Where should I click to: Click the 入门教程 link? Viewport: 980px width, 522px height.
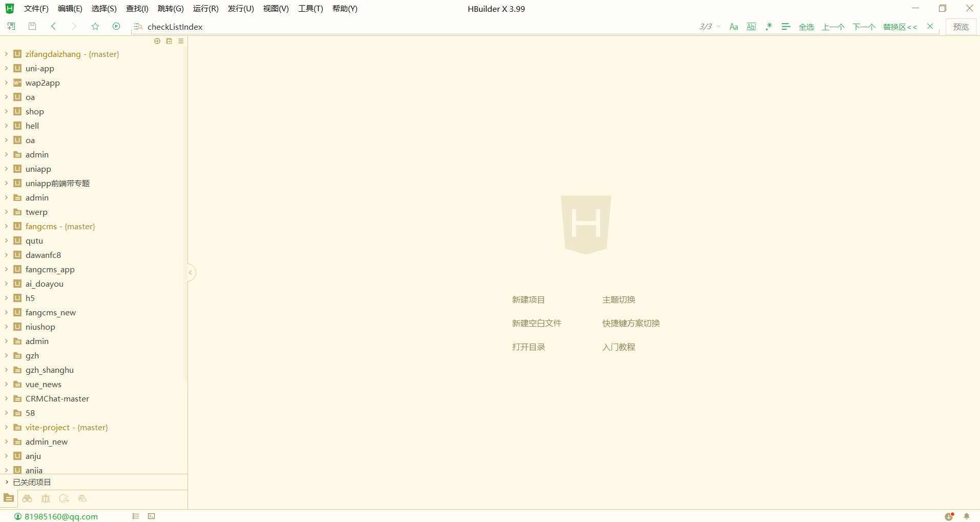(x=619, y=347)
